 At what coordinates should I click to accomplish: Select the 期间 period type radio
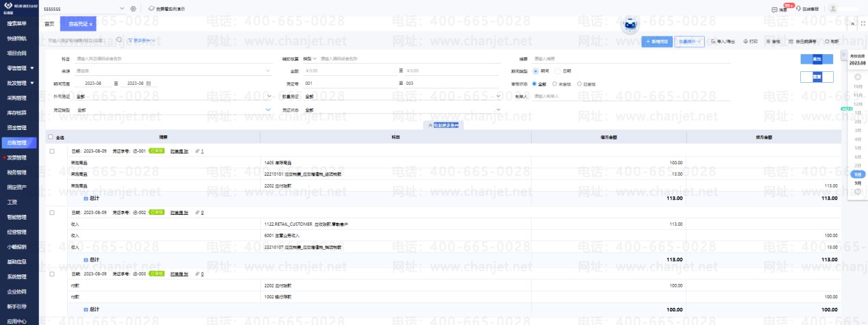pos(535,70)
